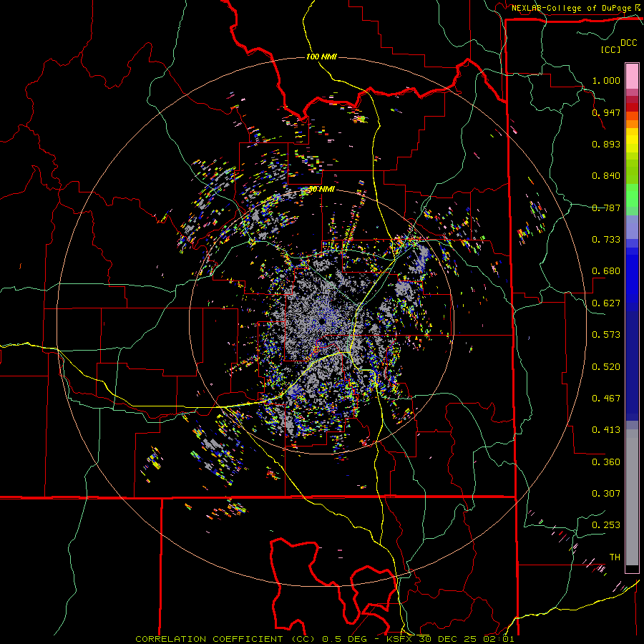Click the 0.307 value on color scale
The image size is (644, 644).
click(606, 493)
